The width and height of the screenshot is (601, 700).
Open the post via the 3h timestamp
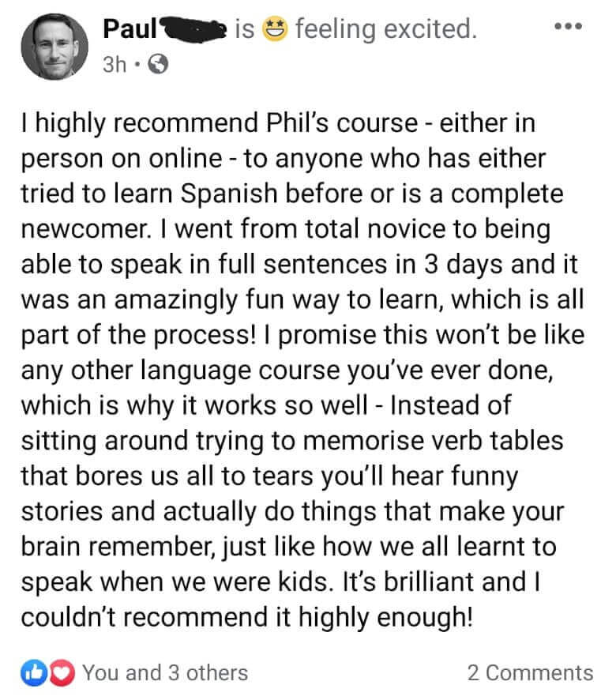click(115, 65)
